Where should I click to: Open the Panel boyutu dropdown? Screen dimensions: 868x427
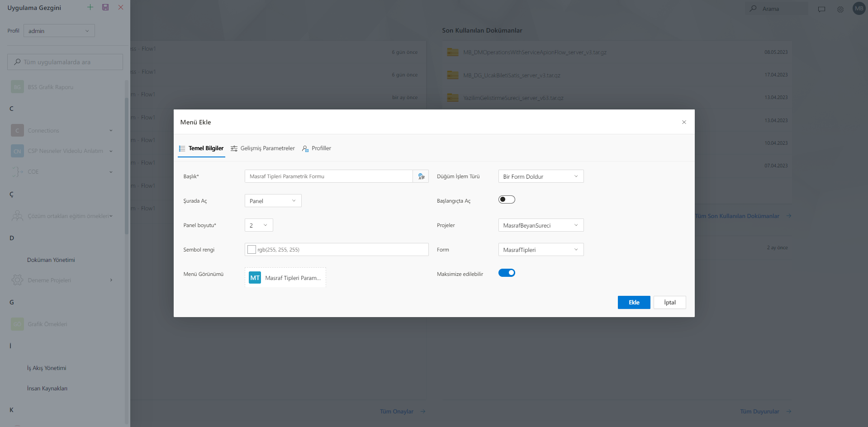pyautogui.click(x=259, y=225)
